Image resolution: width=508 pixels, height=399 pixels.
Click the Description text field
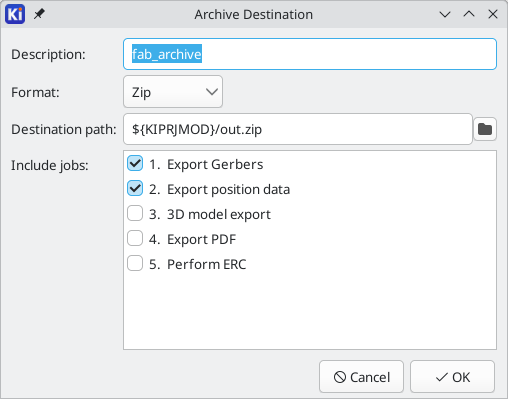(x=310, y=54)
